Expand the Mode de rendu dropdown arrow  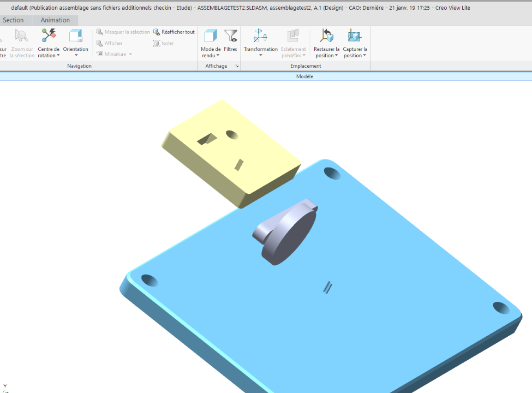click(x=218, y=55)
